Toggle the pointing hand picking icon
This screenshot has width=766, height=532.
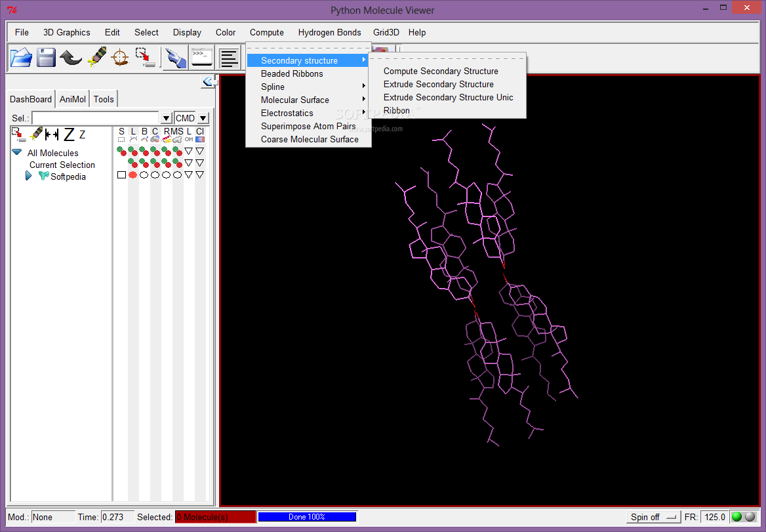[x=175, y=58]
